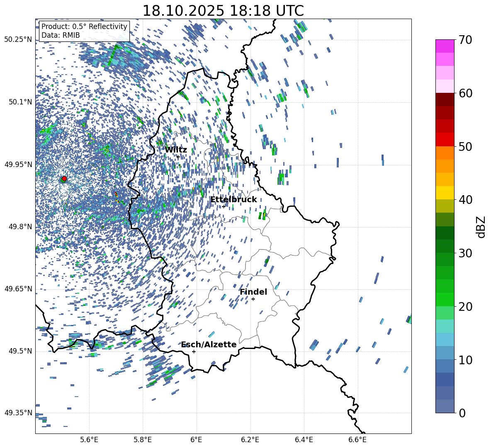The height and width of the screenshot is (448, 491).
Task: Click the timestamp title 18.10.2025 18:18 UTC
Action: [223, 11]
